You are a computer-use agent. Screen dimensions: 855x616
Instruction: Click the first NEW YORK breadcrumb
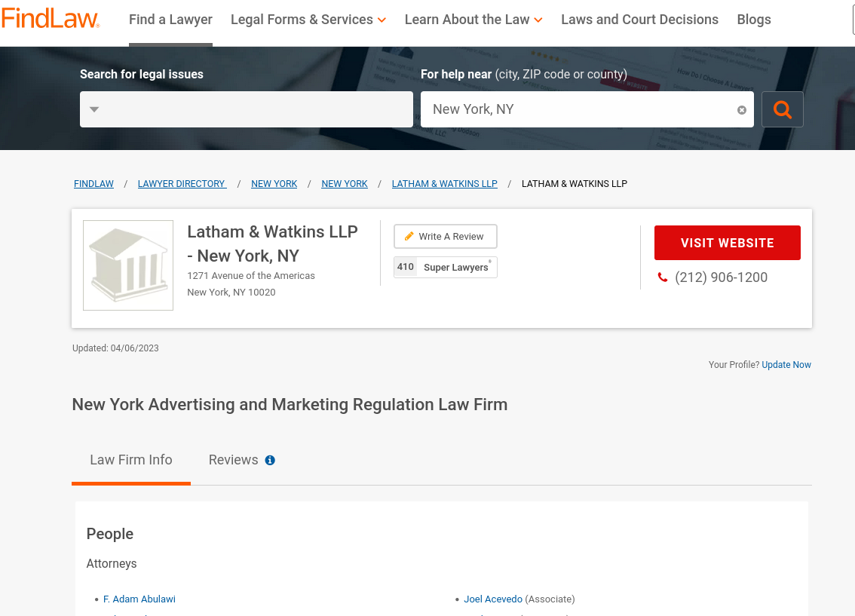[x=274, y=184]
